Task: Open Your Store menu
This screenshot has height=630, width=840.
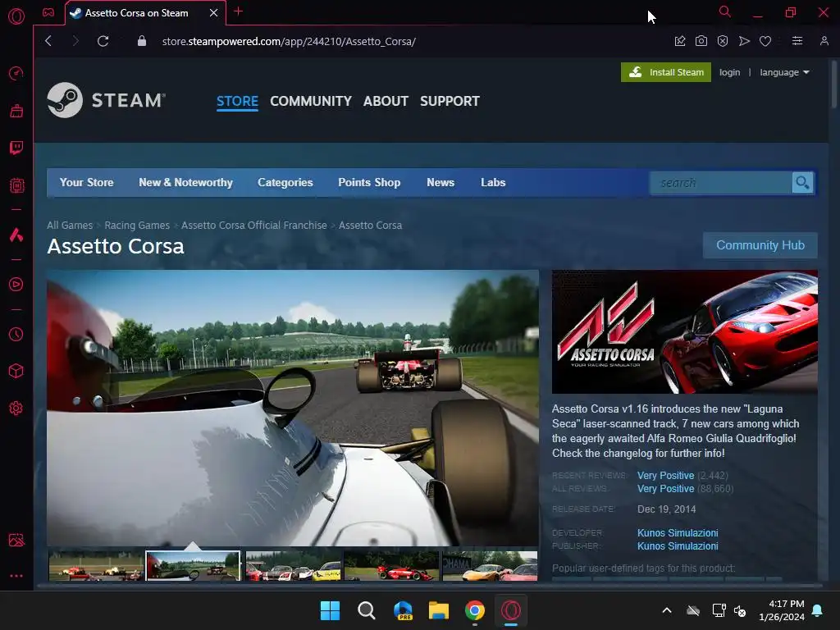Action: (87, 183)
